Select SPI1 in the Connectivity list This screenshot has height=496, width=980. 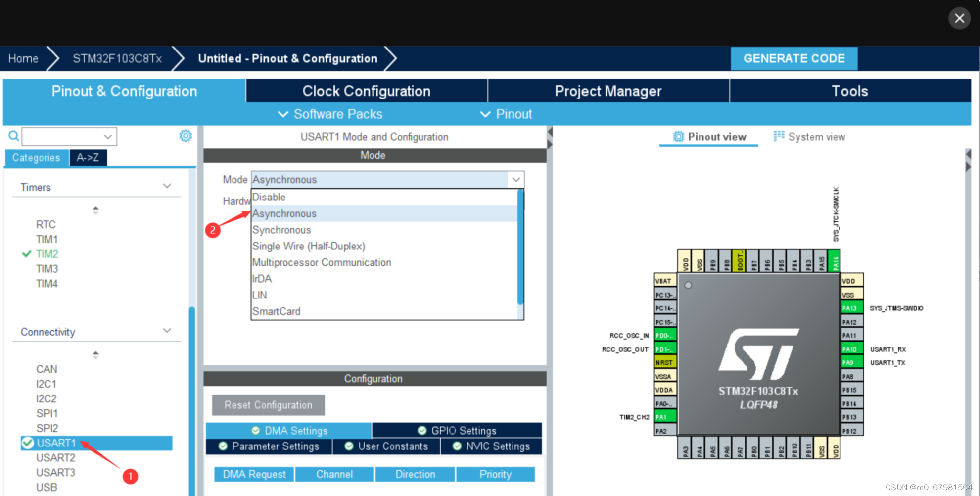point(47,413)
